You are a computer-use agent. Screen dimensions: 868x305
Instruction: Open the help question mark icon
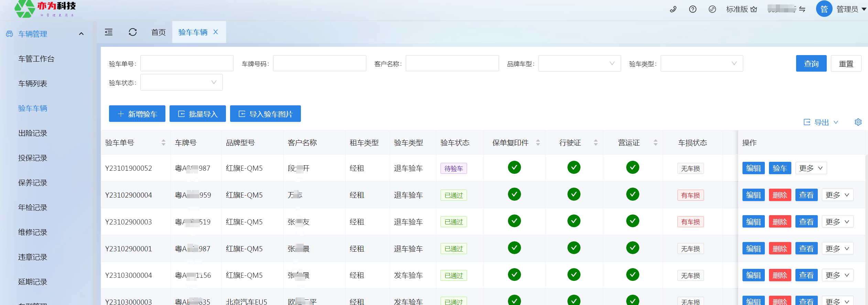pyautogui.click(x=693, y=9)
